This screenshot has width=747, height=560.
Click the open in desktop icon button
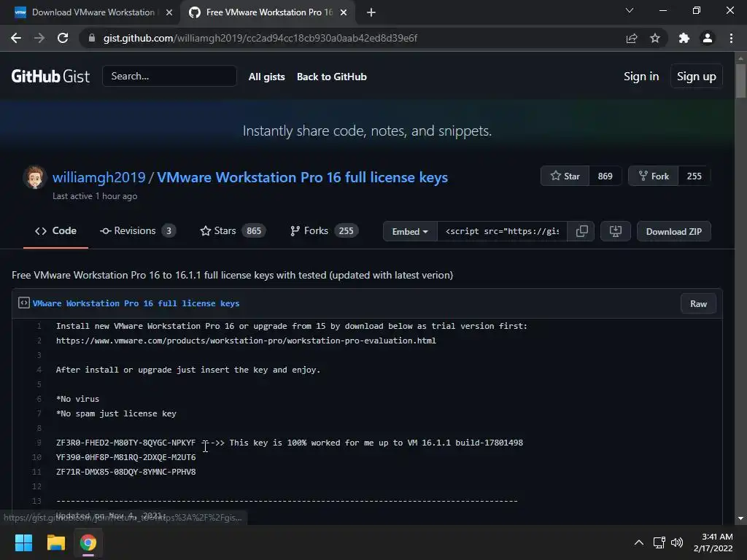[616, 231]
